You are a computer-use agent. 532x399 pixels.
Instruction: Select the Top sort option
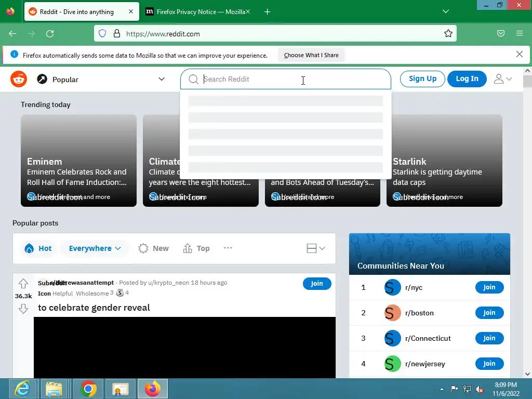(x=196, y=248)
